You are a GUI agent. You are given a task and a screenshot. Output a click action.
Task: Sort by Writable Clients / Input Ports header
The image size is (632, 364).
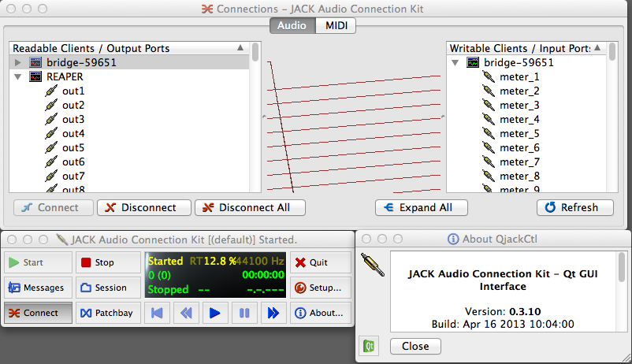[526, 48]
